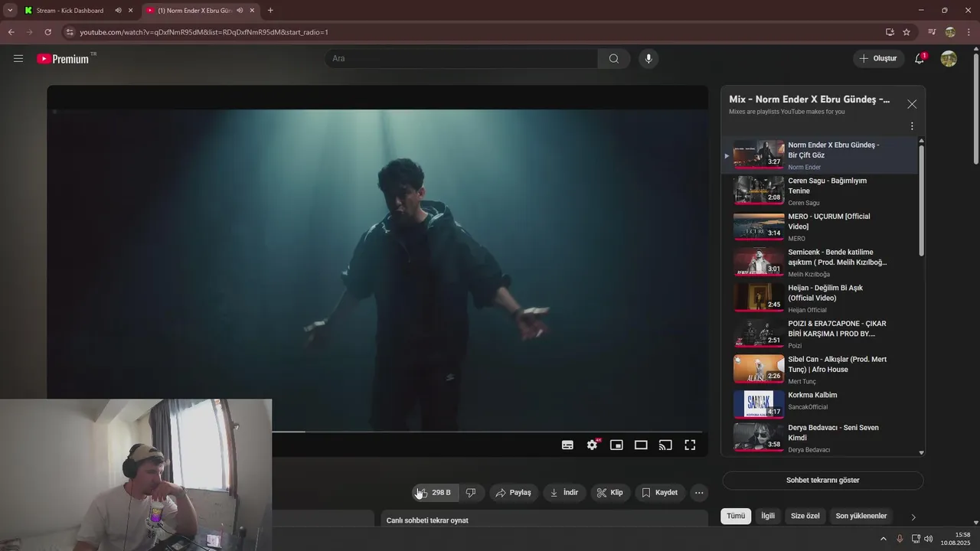Open Chrome three-dot menu
The image size is (980, 551).
tap(969, 32)
